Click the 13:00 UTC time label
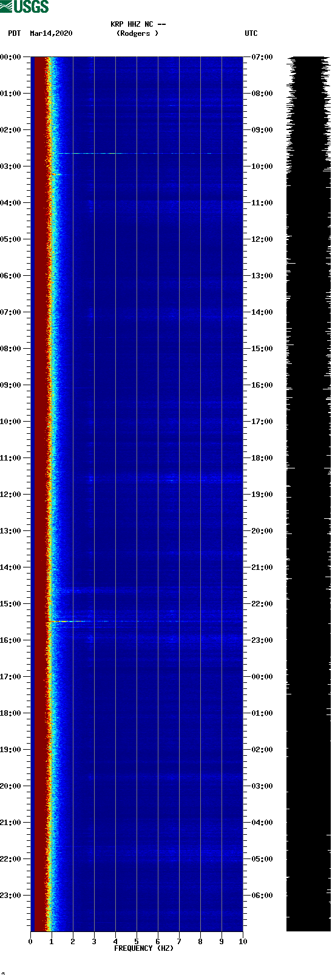The image size is (335, 980). point(262,276)
